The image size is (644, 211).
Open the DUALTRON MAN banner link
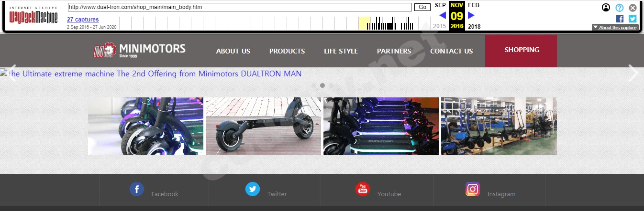[x=151, y=74]
